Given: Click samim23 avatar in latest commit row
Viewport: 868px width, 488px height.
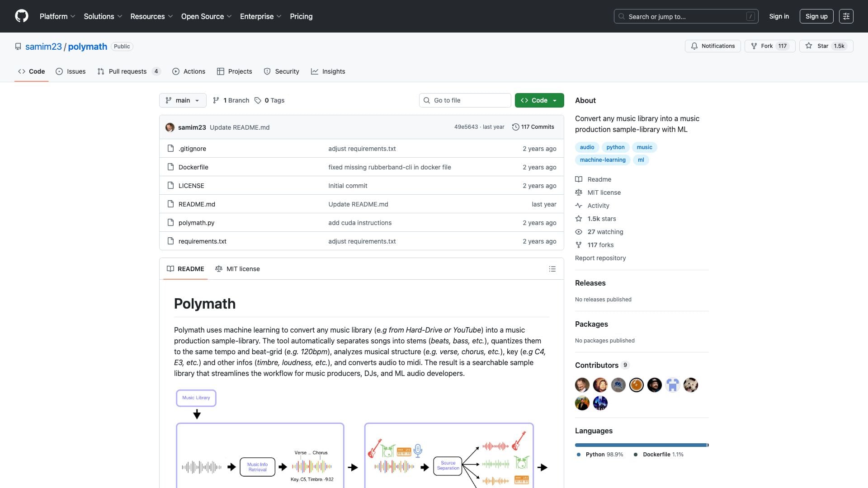Looking at the screenshot, I should [170, 127].
